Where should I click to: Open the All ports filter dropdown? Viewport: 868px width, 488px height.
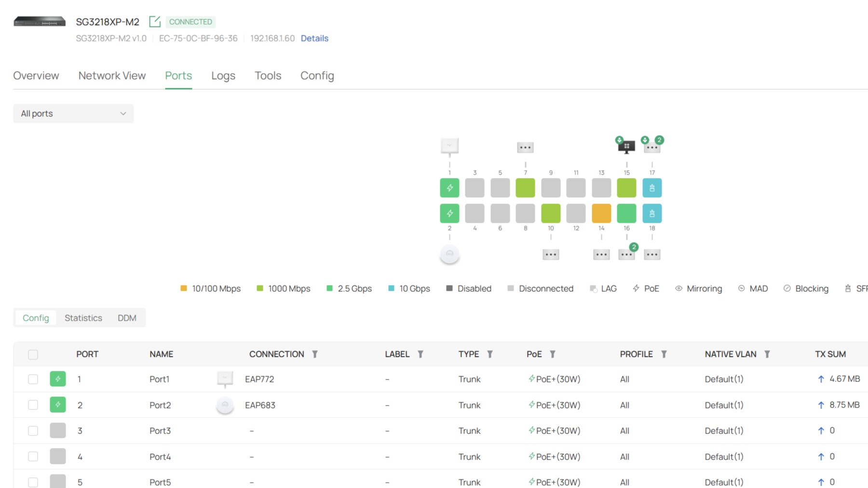73,114
